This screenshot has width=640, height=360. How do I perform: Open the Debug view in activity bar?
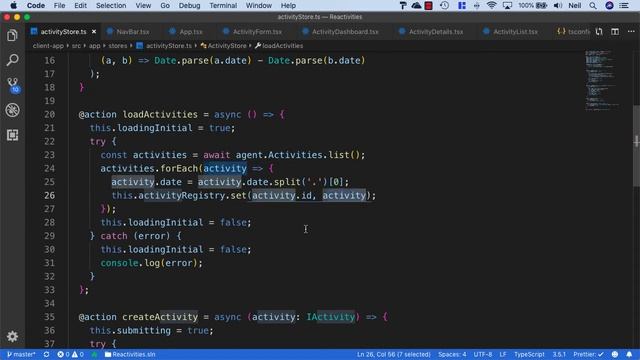[x=12, y=110]
